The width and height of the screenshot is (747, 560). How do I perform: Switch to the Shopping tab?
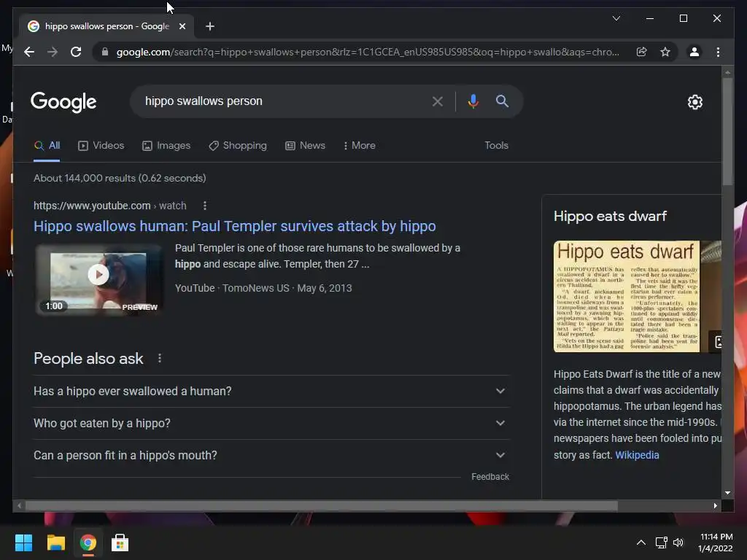pos(238,146)
